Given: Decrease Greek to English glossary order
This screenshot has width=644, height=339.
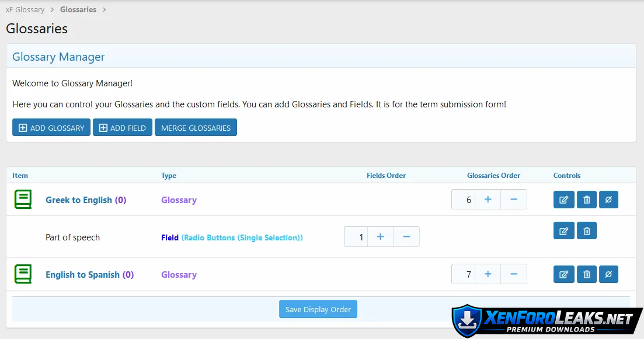Looking at the screenshot, I should coord(514,200).
